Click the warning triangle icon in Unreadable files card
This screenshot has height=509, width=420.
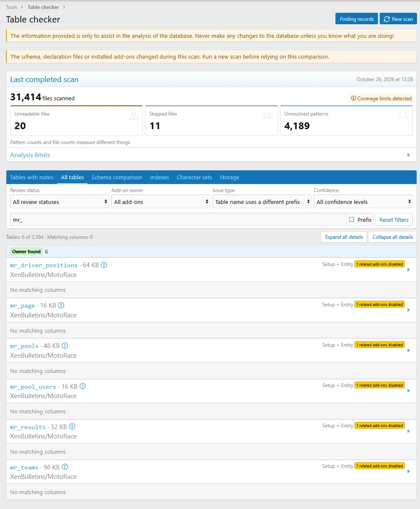(x=134, y=116)
